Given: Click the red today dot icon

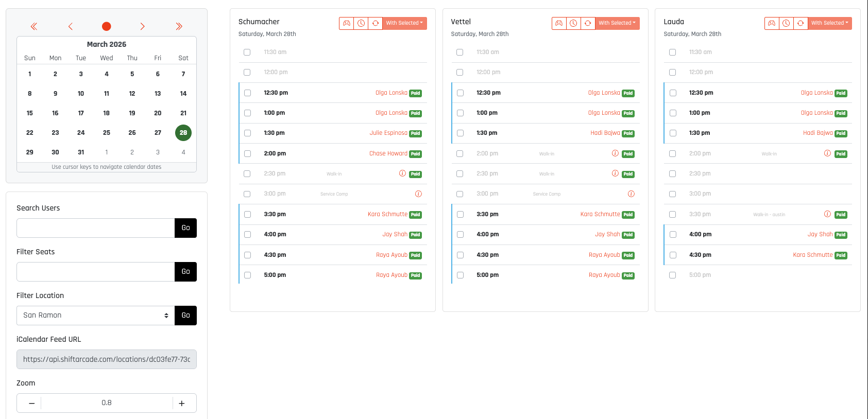Looking at the screenshot, I should [x=107, y=26].
